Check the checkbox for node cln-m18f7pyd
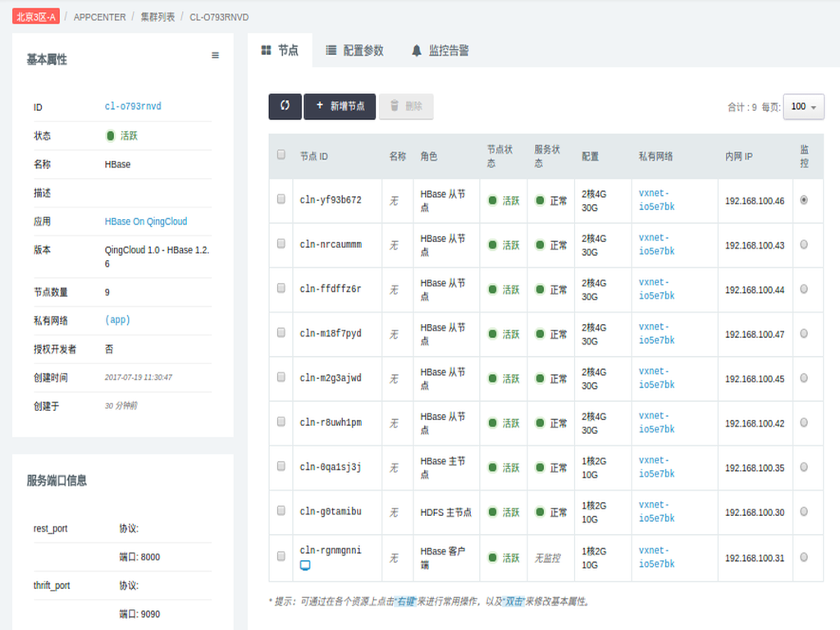This screenshot has width=840, height=630. pos(281,334)
